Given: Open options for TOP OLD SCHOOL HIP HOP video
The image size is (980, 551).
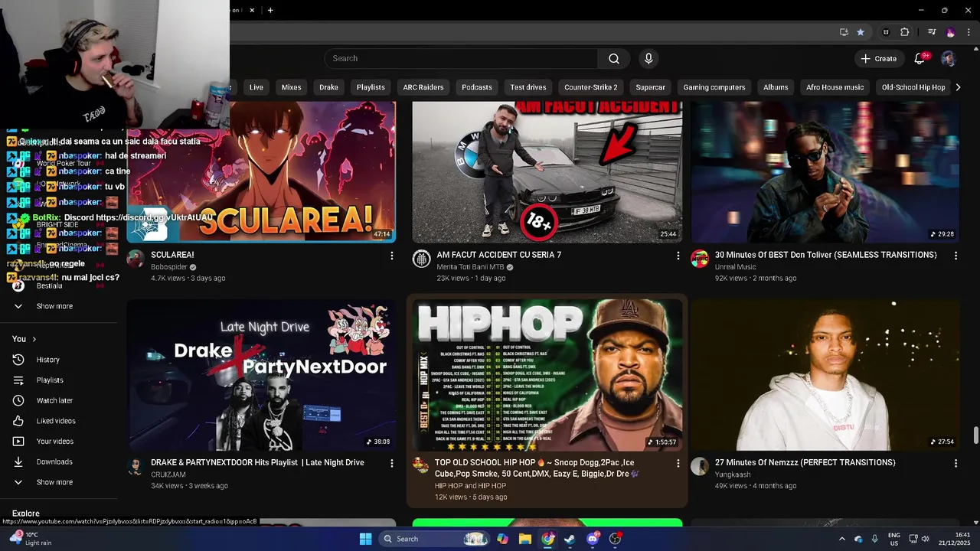Looking at the screenshot, I should point(678,463).
